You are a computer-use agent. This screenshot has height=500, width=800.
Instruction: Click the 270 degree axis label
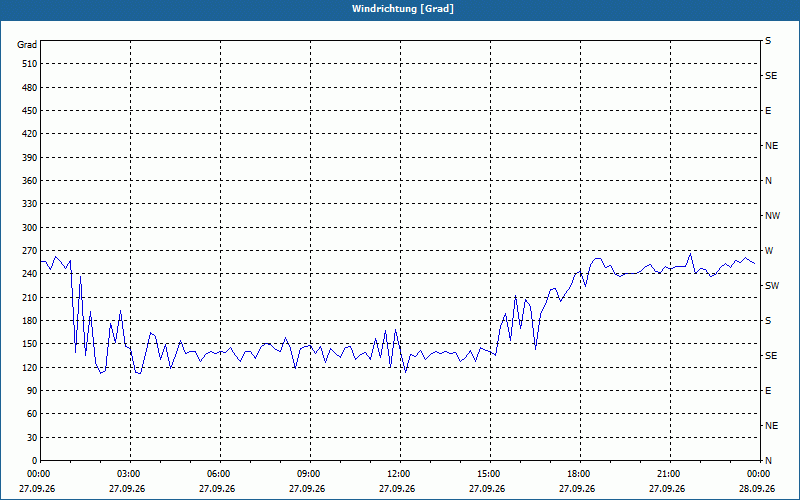(30, 251)
